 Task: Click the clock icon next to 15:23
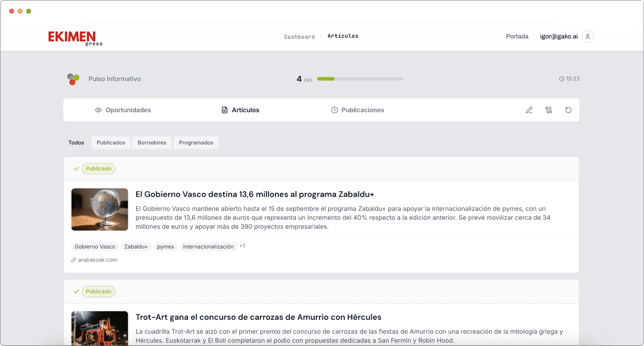562,79
